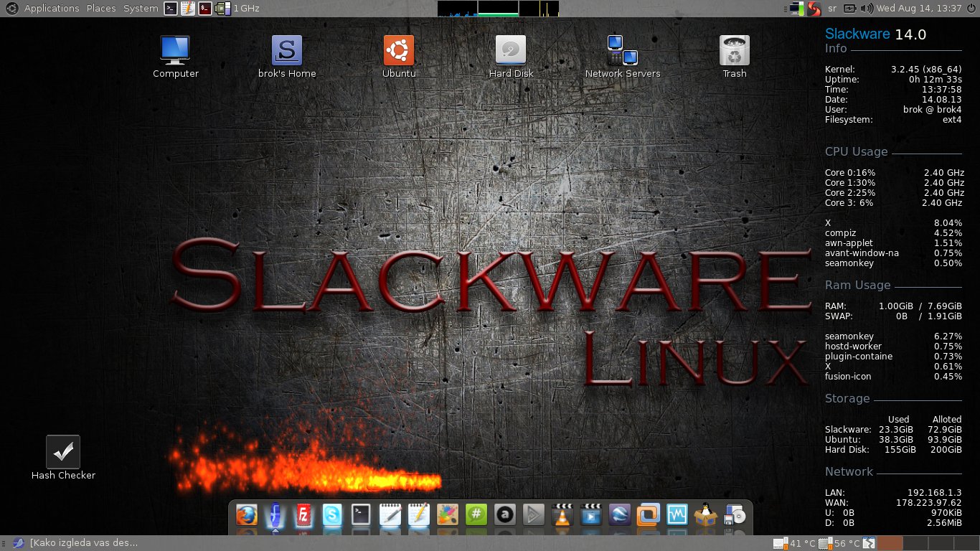Viewport: 980px width, 551px height.
Task: Open the orange-and-blue squares virtualization dock icon
Action: click(648, 515)
